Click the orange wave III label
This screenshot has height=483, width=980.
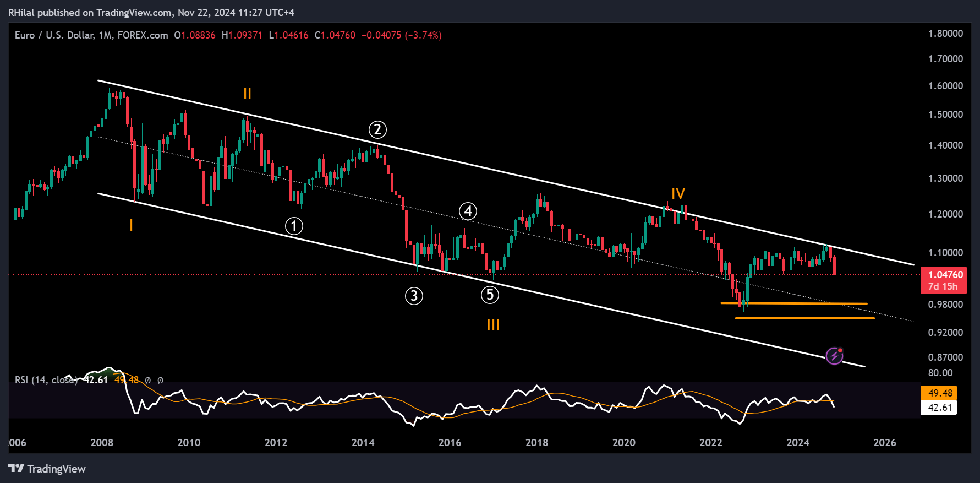click(493, 325)
